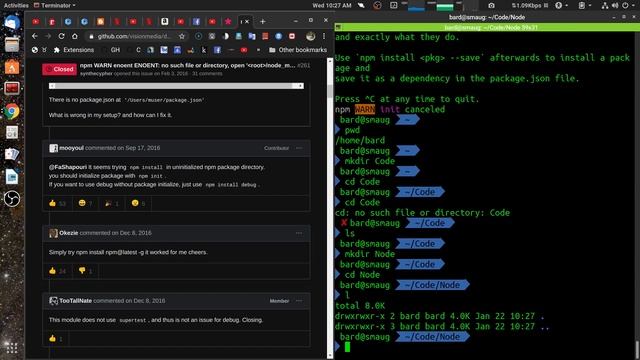The height and width of the screenshot is (360, 640).
Task: Reload the GitHub page
Action: coord(61,36)
